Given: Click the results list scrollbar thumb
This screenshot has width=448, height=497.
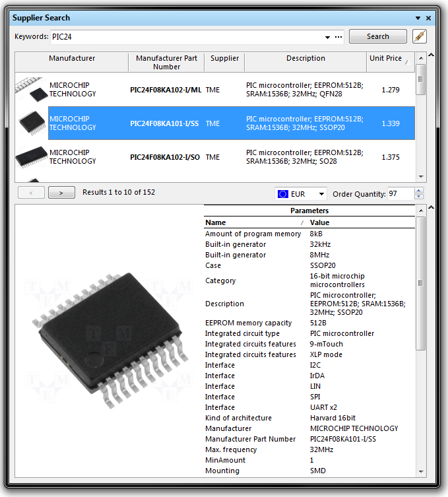Looking at the screenshot, I should (420, 79).
